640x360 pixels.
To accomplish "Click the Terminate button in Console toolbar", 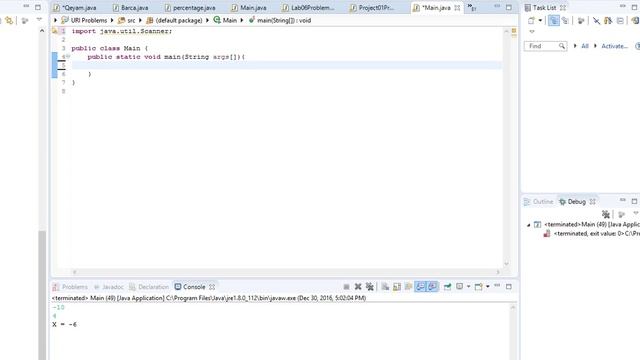I will click(x=346, y=287).
